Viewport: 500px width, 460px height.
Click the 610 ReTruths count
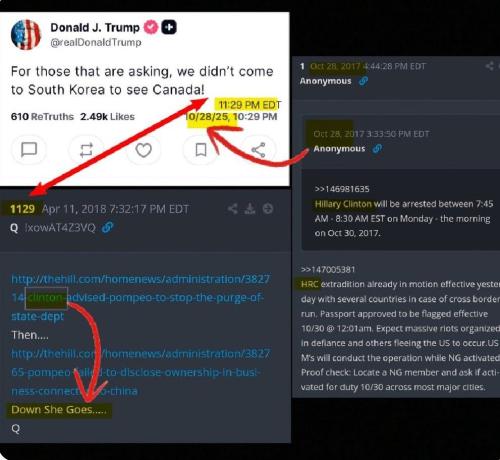[42, 117]
